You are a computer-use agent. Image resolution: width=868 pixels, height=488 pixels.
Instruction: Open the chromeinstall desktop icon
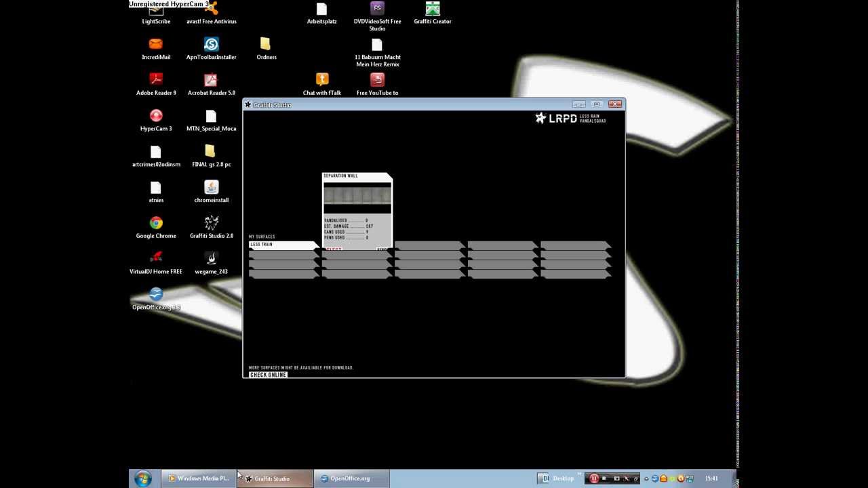point(211,193)
